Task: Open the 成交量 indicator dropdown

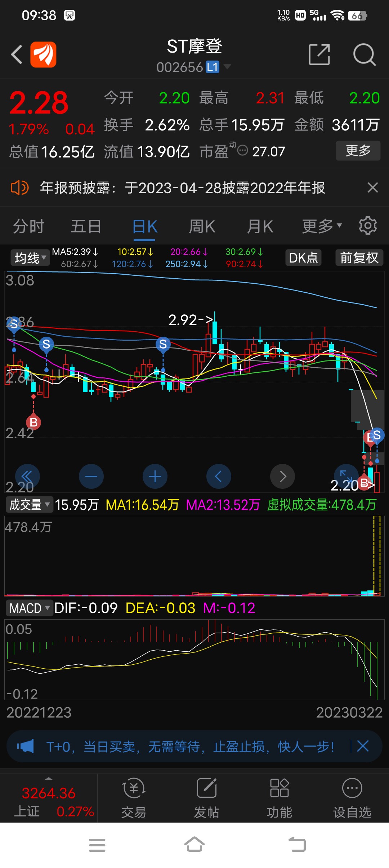Action: pyautogui.click(x=29, y=504)
